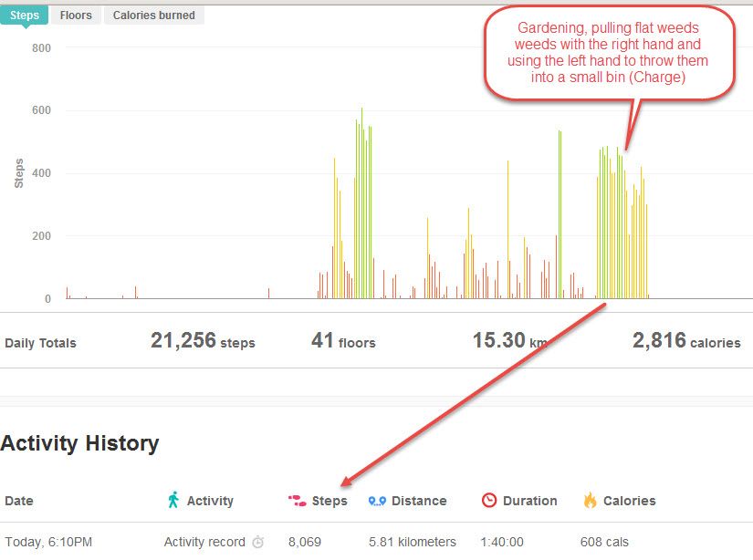
Task: Click the 21,256 steps daily total
Action: click(203, 341)
